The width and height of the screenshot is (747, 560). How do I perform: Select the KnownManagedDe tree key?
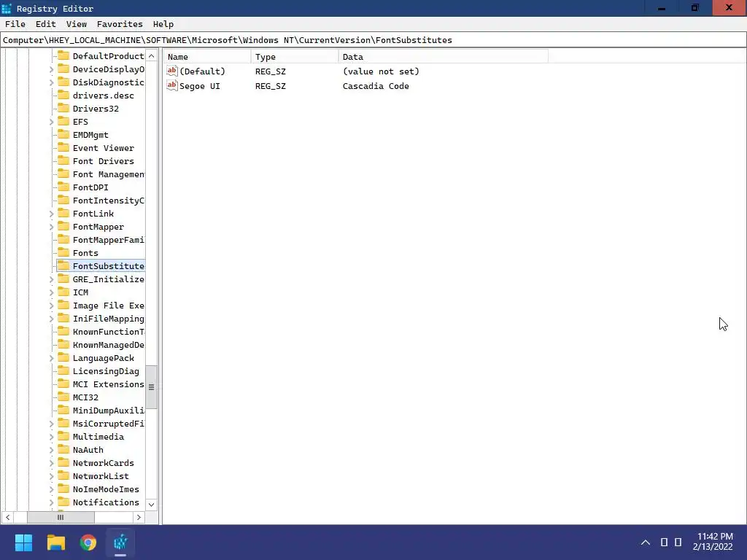(x=108, y=345)
